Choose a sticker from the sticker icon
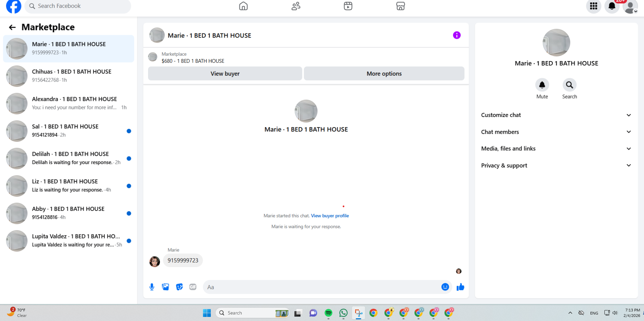The height and width of the screenshot is (321, 644). point(179,287)
